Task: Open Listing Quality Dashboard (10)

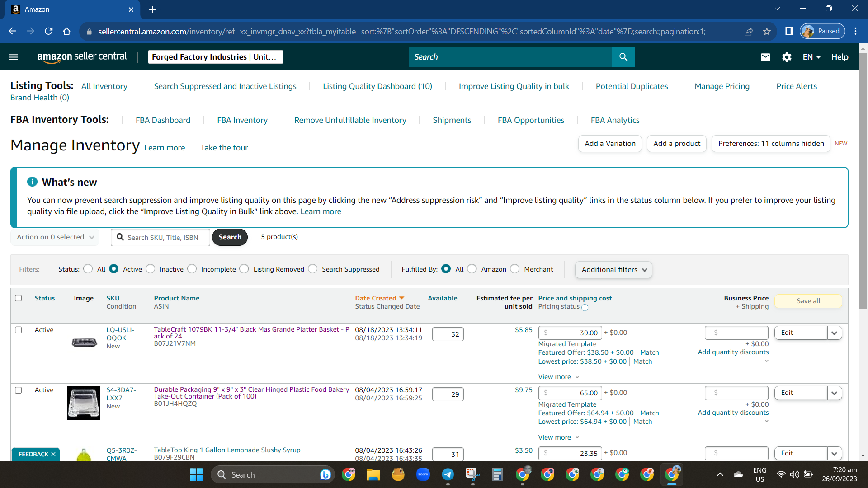Action: pyautogui.click(x=377, y=86)
